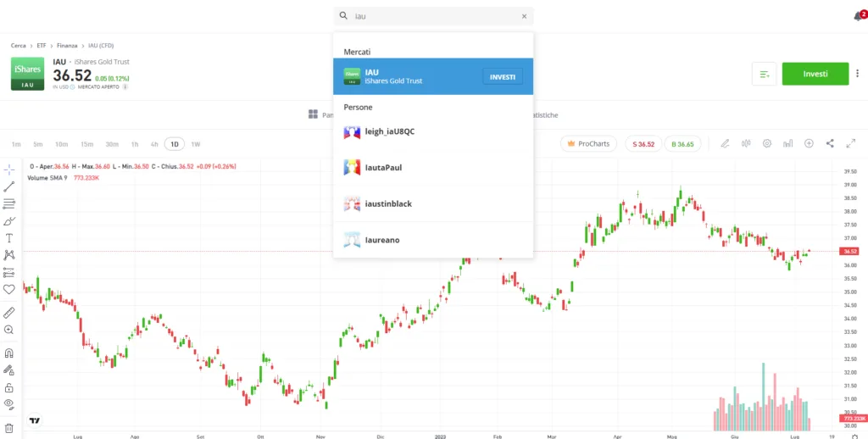Select the 30m timeframe
The width and height of the screenshot is (868, 439).
[113, 144]
